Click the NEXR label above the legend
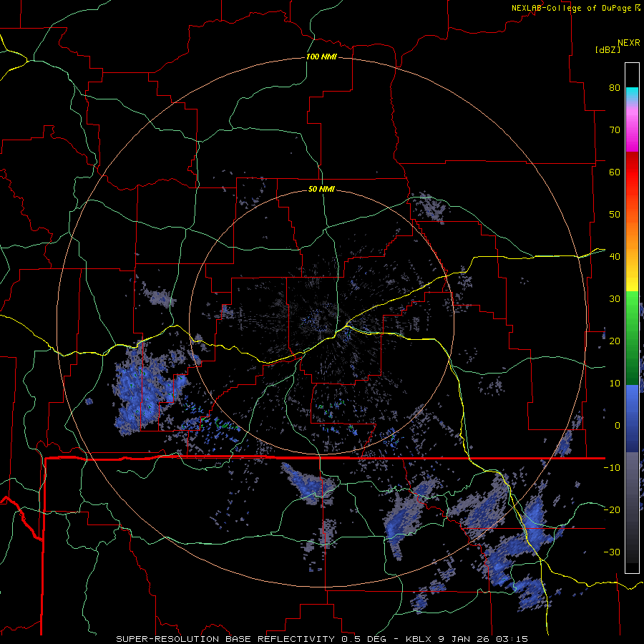The width and height of the screenshot is (644, 644). coord(628,43)
